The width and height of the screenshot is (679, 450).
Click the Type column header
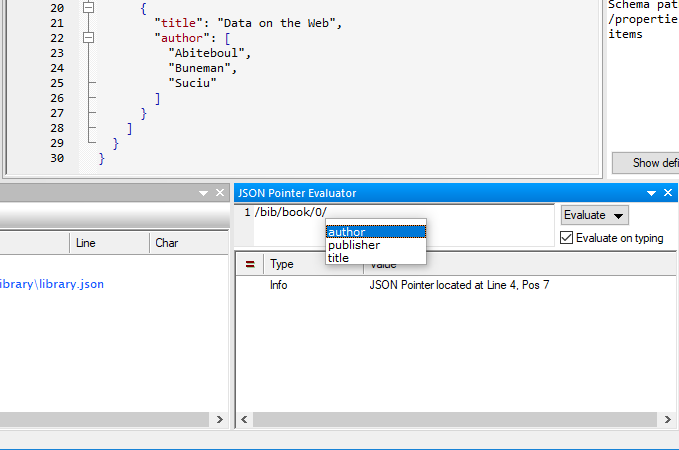[x=313, y=264]
